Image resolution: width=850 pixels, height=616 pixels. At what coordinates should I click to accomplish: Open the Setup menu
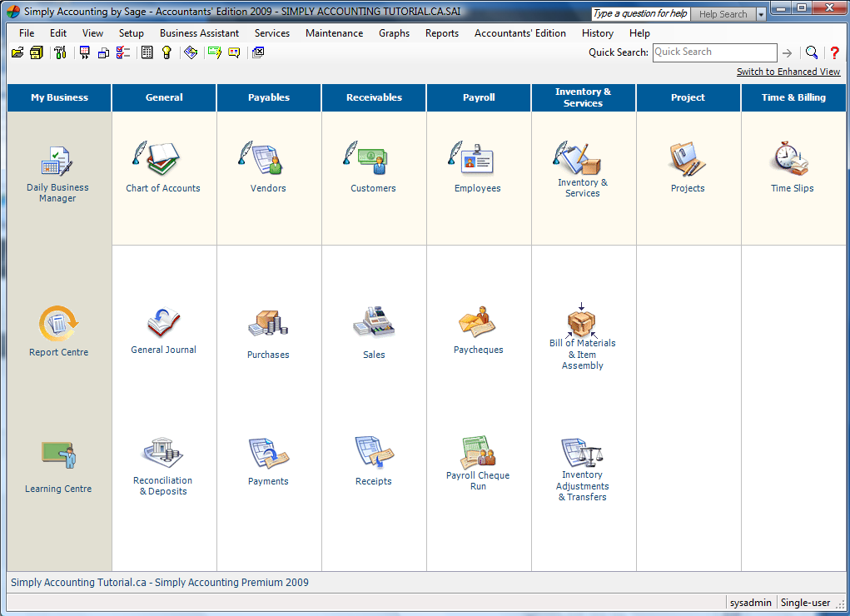pyautogui.click(x=132, y=33)
